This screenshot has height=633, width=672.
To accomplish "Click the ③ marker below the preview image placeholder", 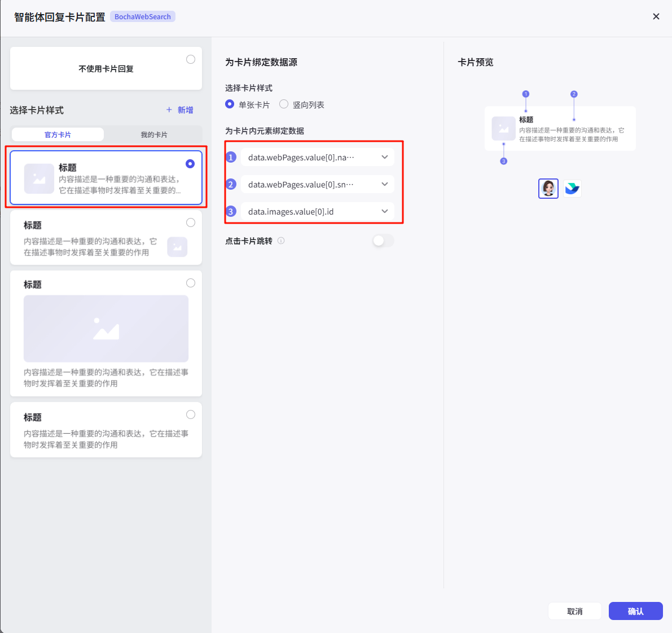I will [x=503, y=160].
